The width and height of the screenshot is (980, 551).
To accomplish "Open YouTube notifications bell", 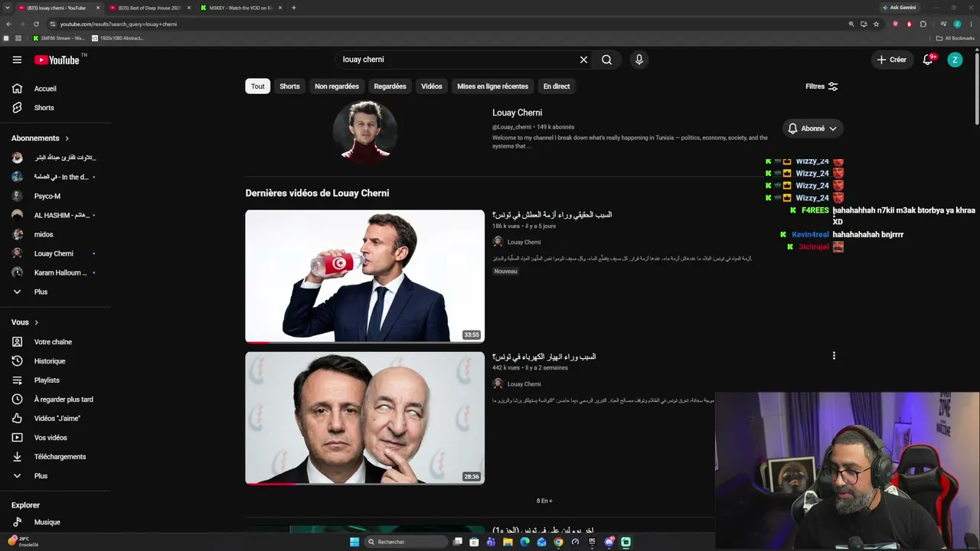I will click(928, 60).
